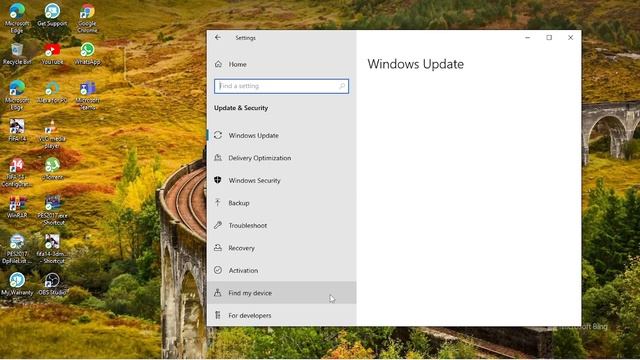
Task: Select the Recycle Bin desktop icon
Action: pos(17,53)
